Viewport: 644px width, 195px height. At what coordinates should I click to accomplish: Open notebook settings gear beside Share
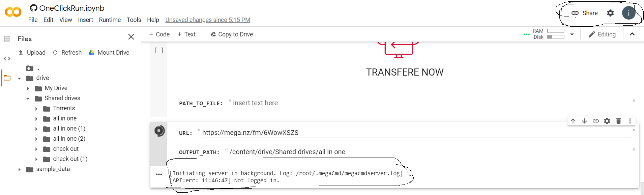point(610,13)
